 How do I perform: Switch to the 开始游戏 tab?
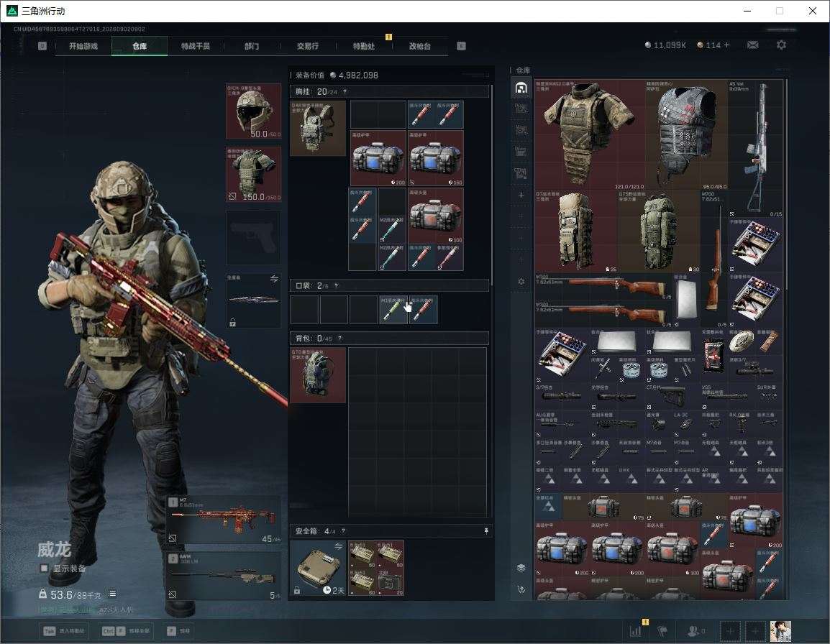83,46
